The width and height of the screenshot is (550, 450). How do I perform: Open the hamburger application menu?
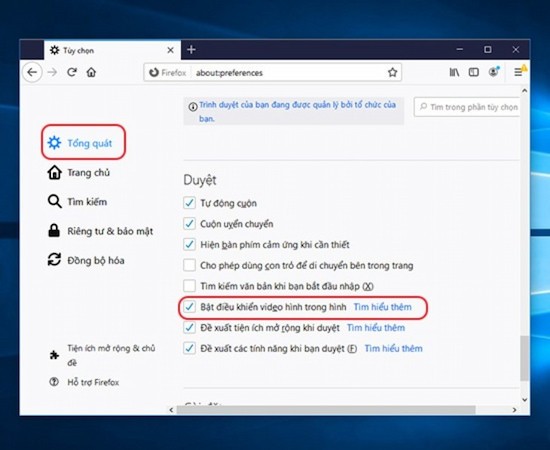(518, 72)
